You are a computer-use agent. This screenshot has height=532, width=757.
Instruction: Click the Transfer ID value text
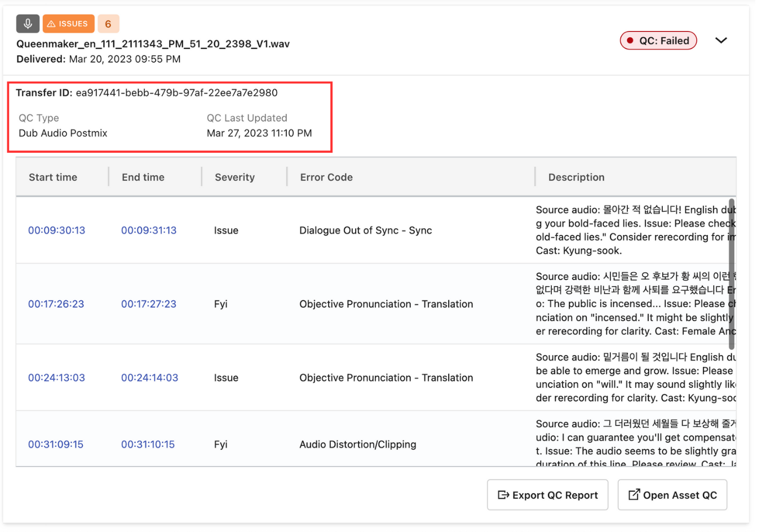coord(176,92)
